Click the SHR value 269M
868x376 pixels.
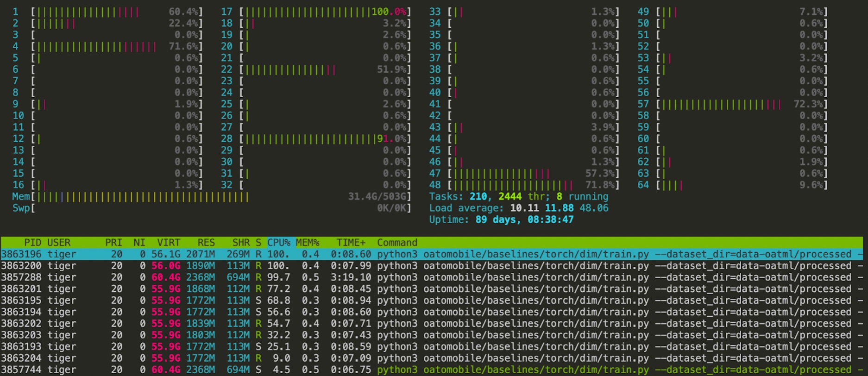(238, 254)
